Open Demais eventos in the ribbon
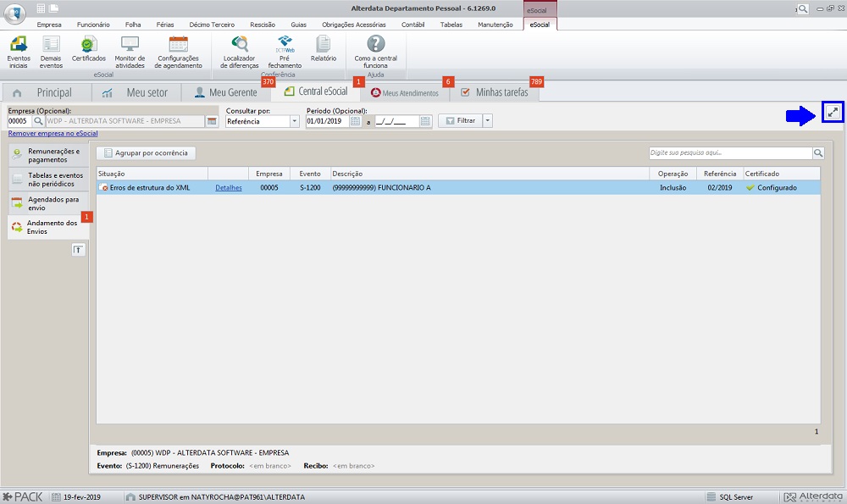847x504 pixels. [x=51, y=53]
